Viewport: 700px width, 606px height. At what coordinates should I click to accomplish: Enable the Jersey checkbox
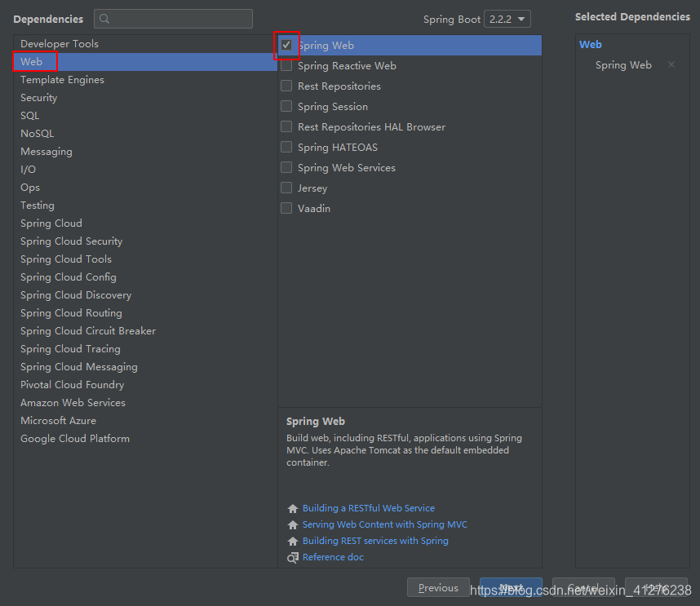(x=286, y=188)
